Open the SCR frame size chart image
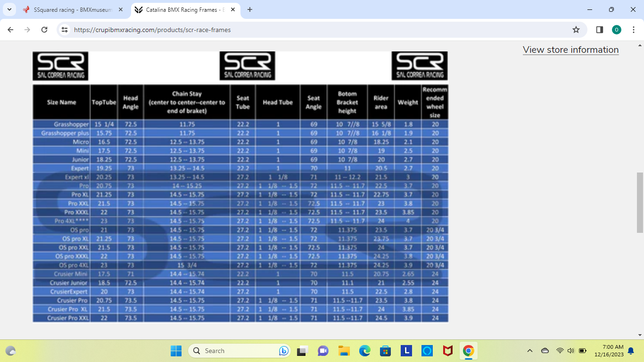The height and width of the screenshot is (362, 644). [240, 187]
